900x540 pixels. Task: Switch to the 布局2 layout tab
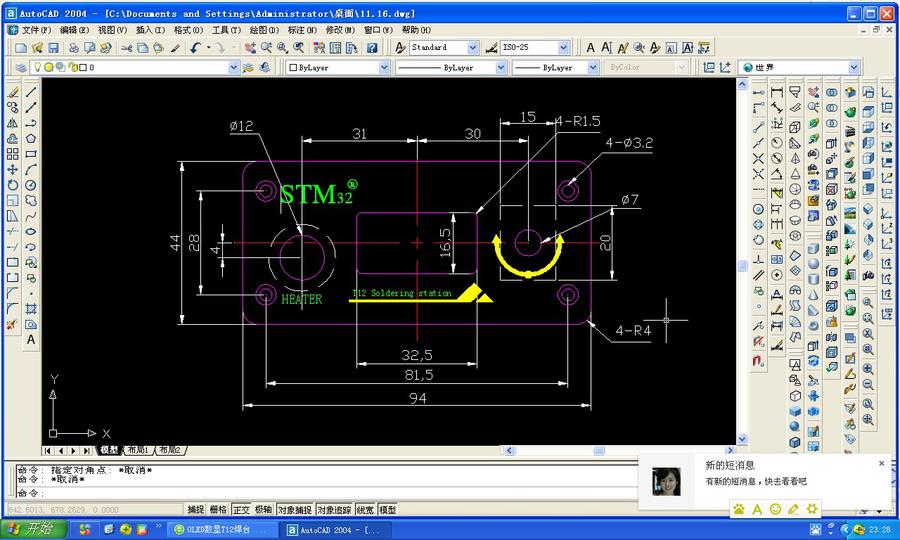coord(170,450)
